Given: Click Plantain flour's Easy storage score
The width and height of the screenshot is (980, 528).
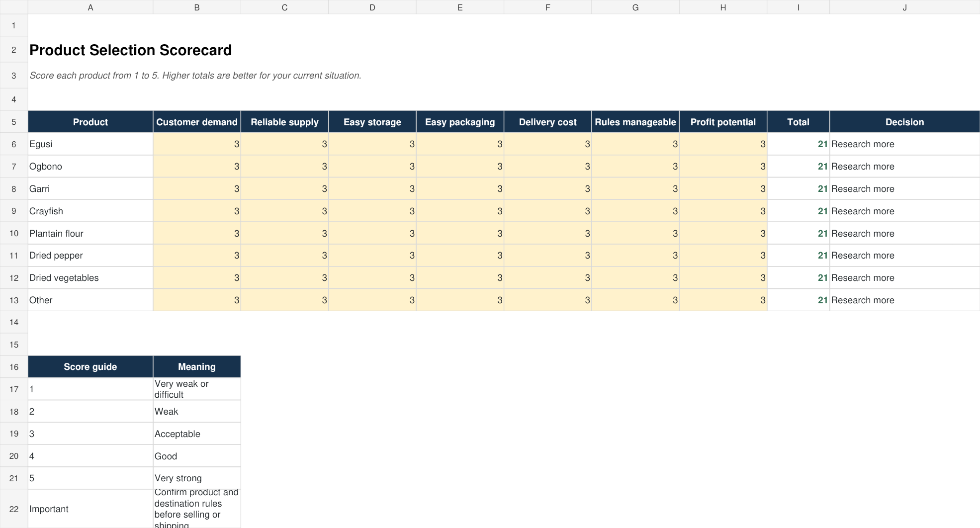Looking at the screenshot, I should 372,233.
